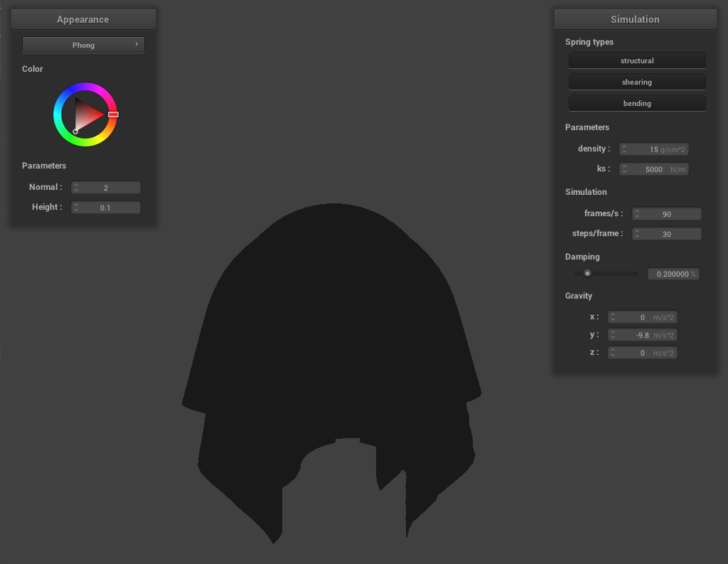Adjust the Height stepper arrows
The image size is (728, 564).
76,208
